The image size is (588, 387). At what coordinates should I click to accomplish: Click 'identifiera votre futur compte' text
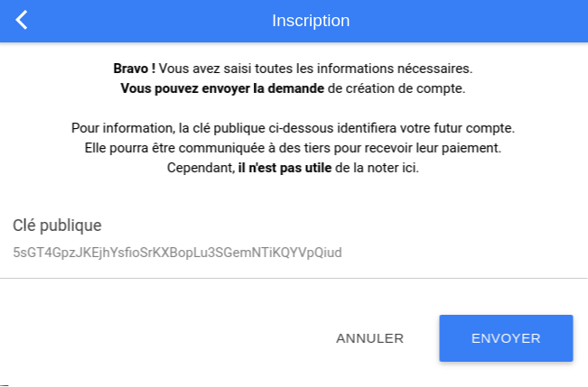click(425, 128)
